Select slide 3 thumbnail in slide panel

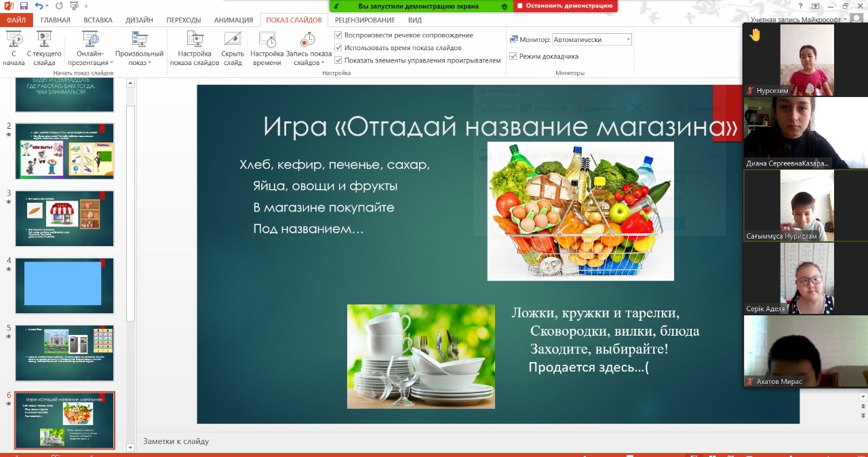click(64, 218)
